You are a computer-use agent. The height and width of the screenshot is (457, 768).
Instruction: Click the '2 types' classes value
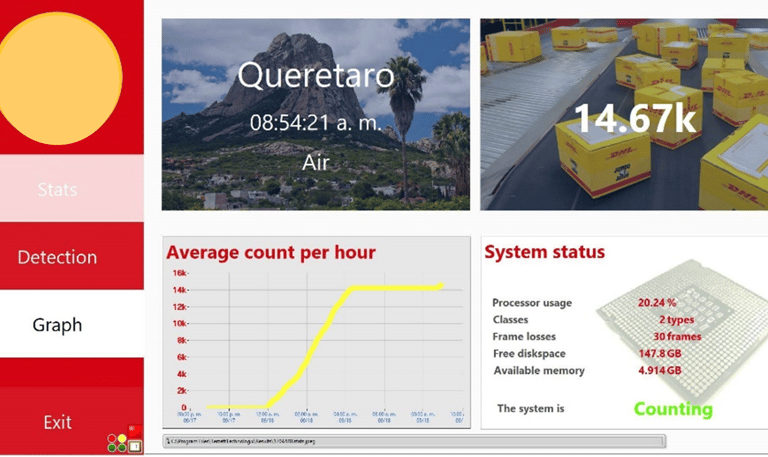tap(676, 320)
